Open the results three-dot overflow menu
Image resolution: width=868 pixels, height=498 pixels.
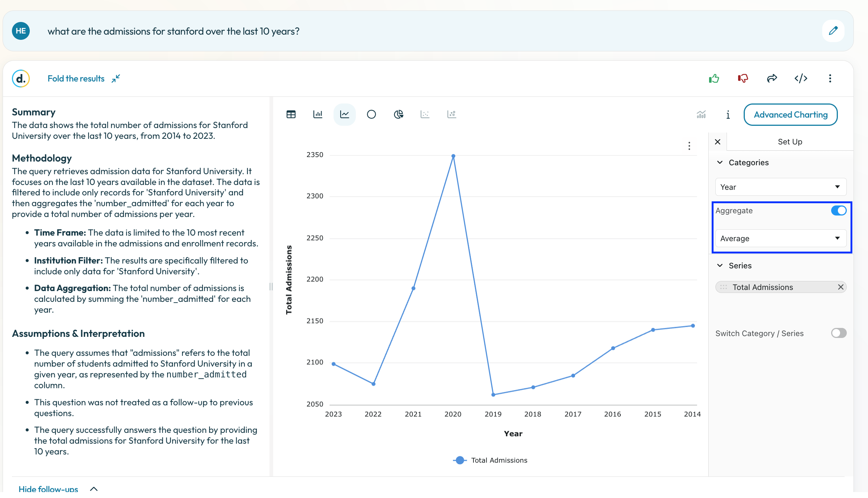pyautogui.click(x=830, y=79)
